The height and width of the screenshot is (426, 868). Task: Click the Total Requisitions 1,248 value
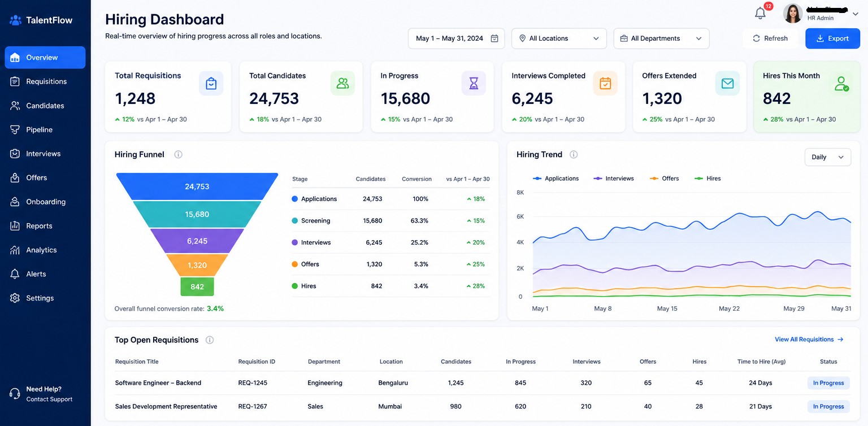pyautogui.click(x=135, y=98)
